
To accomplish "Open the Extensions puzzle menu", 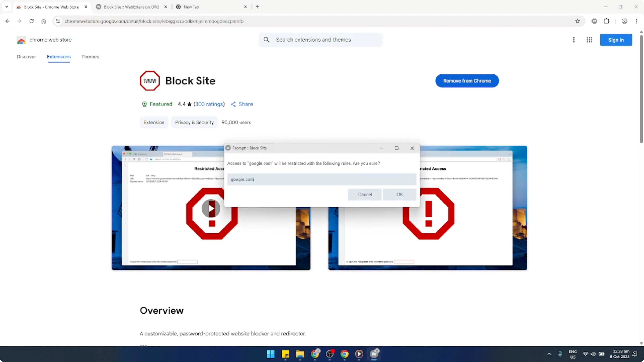I will [607, 21].
